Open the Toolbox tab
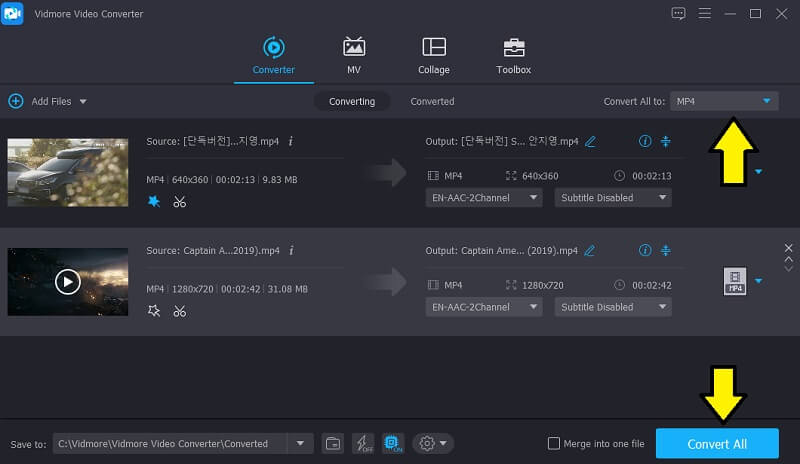 513,56
